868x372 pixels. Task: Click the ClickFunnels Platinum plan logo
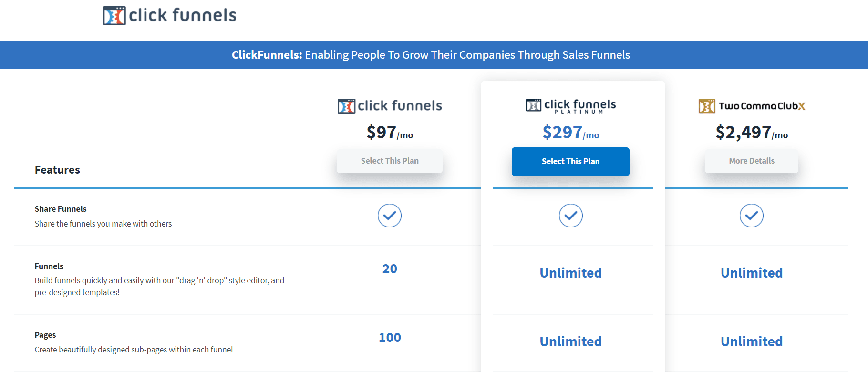coord(570,105)
